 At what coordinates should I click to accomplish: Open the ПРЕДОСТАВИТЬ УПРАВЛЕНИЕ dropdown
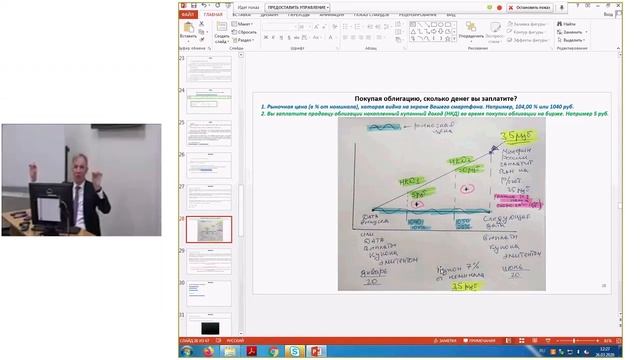coord(298,7)
